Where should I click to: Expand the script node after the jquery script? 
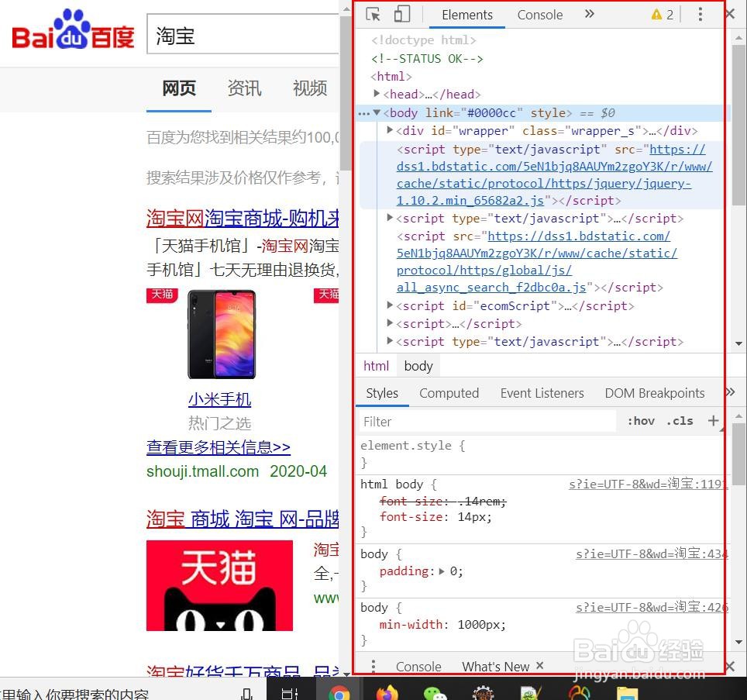tap(390, 217)
